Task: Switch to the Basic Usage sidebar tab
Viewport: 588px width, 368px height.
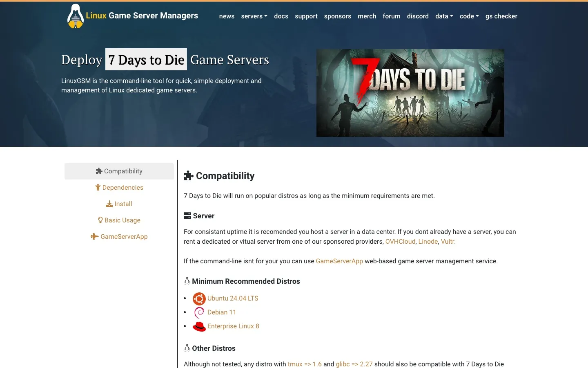Action: 119,220
